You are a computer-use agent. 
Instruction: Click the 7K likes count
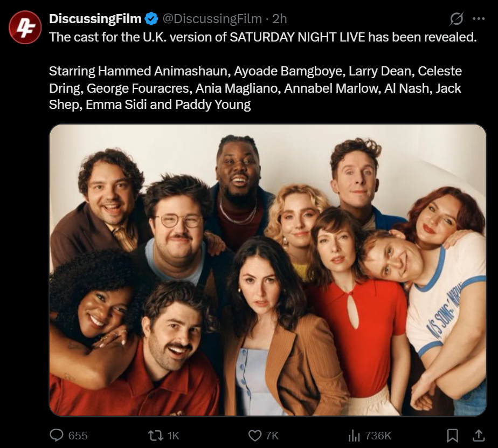pyautogui.click(x=272, y=435)
